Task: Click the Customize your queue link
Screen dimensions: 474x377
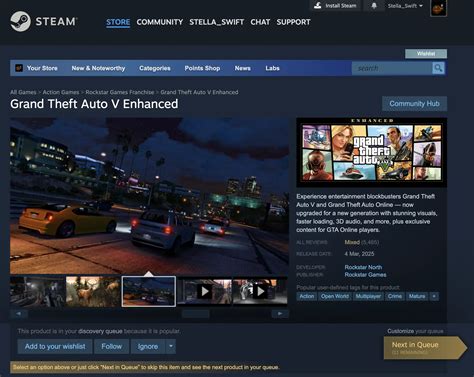Action: (x=415, y=331)
